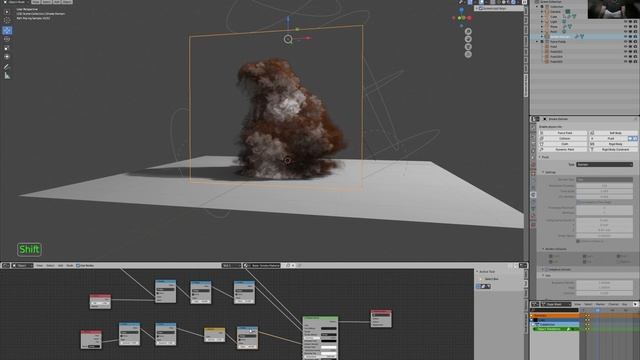640x360 pixels.
Task: Open the fluid Type dropdown showing Domain
Action: [x=604, y=164]
